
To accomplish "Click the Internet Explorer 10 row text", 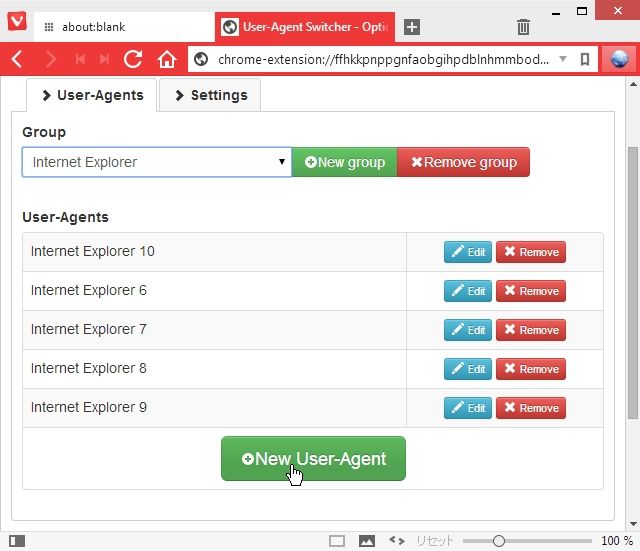I will (x=93, y=251).
